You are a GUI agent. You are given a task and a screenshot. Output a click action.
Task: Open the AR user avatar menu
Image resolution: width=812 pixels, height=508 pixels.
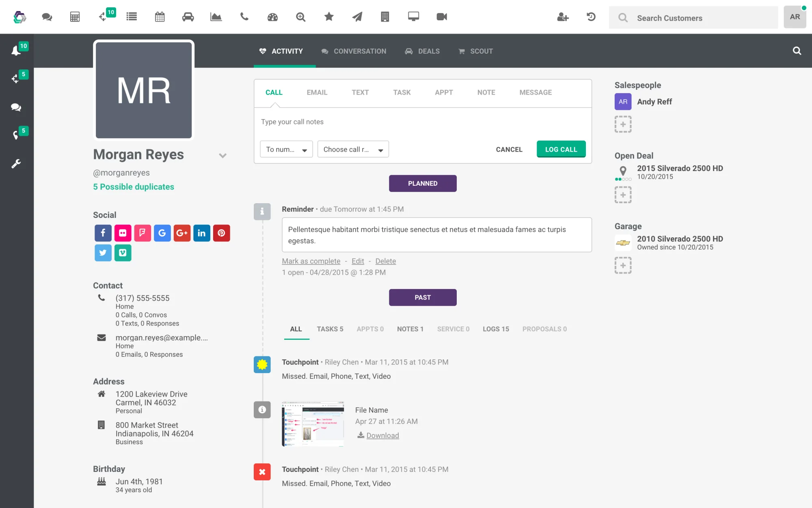795,17
